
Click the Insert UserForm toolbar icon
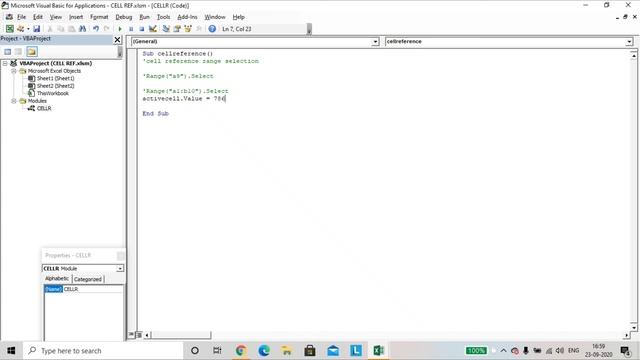click(x=20, y=29)
